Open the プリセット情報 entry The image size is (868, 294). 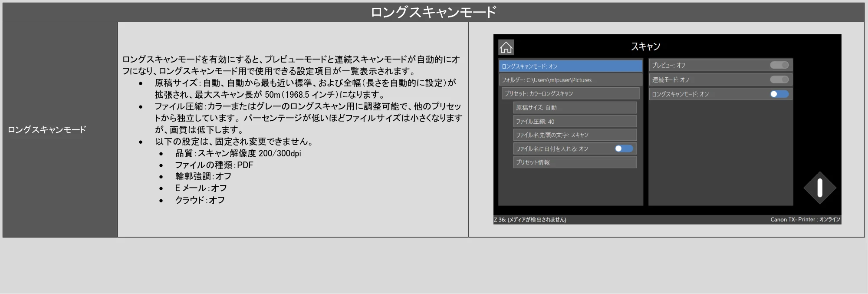pyautogui.click(x=575, y=162)
